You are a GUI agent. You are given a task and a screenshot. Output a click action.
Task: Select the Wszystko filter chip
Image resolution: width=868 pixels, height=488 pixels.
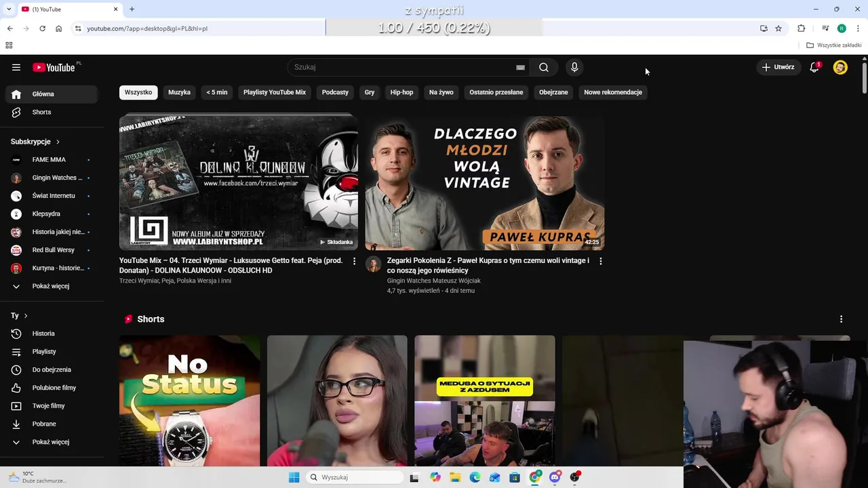click(x=138, y=92)
